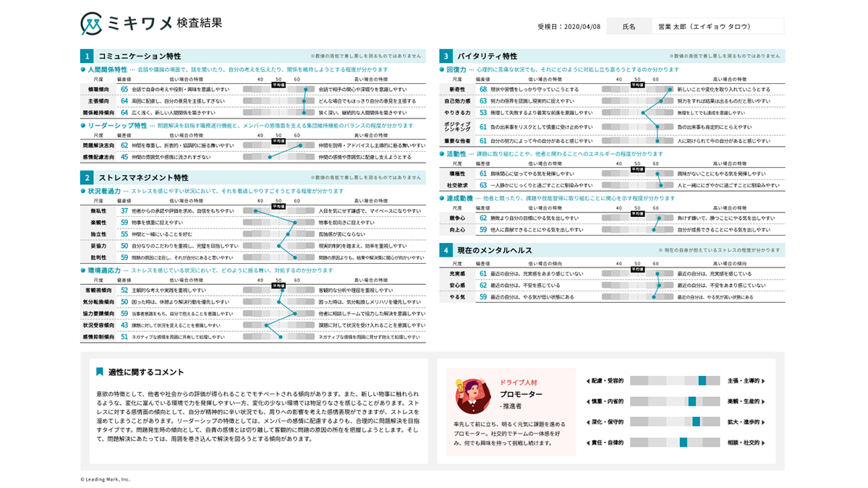Click section number badge 4 for 現在のメンタルヘルス
Image resolution: width=868 pixels, height=488 pixels.
click(446, 250)
